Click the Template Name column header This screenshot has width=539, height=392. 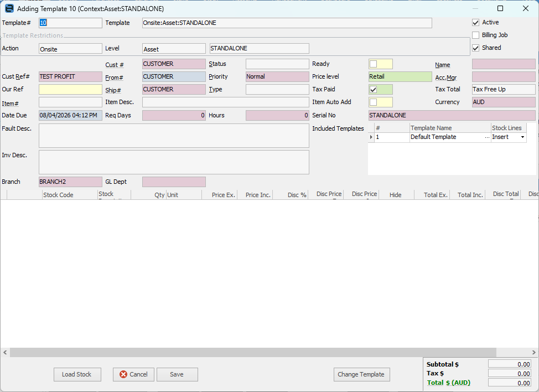tap(450, 128)
